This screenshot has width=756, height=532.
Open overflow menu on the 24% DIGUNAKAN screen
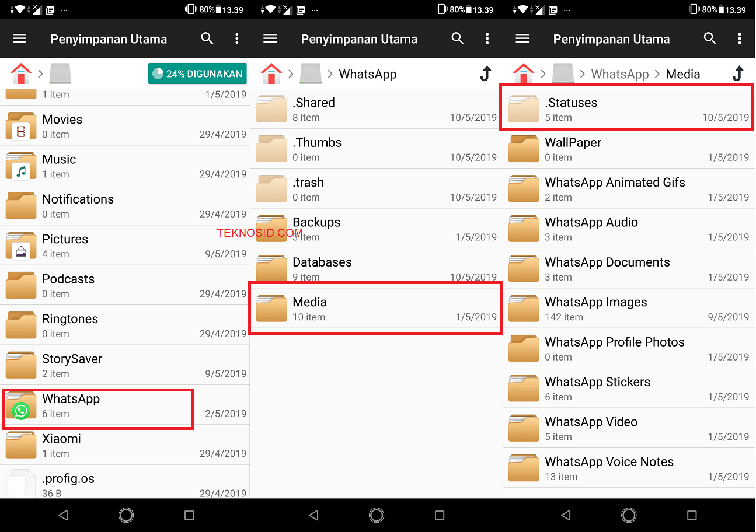236,38
